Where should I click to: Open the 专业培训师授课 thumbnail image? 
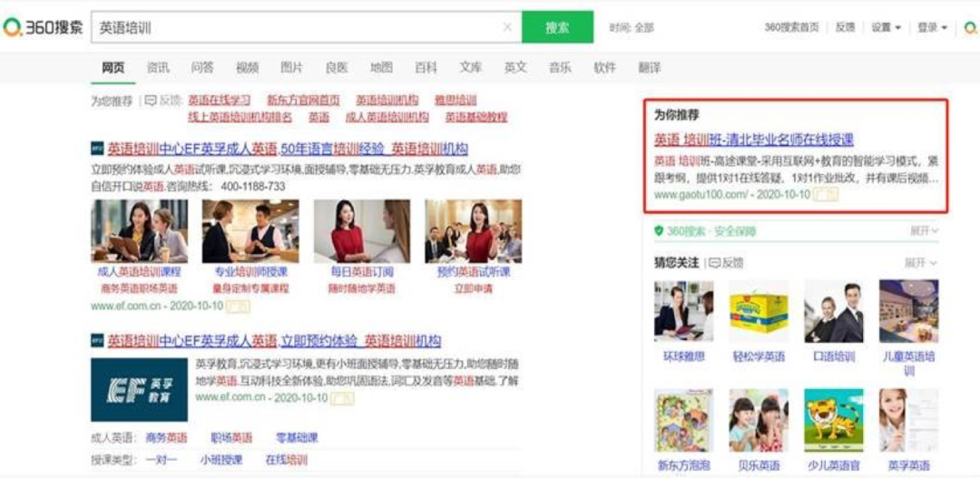(x=250, y=230)
